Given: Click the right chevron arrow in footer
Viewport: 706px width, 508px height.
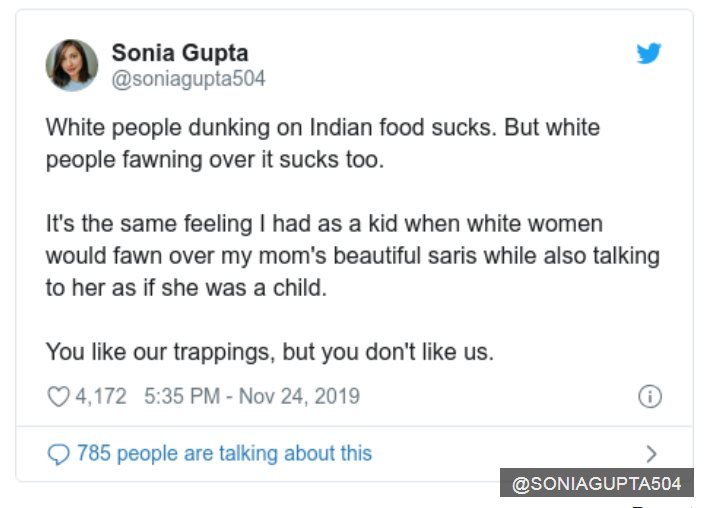Looking at the screenshot, I should pos(651,454).
